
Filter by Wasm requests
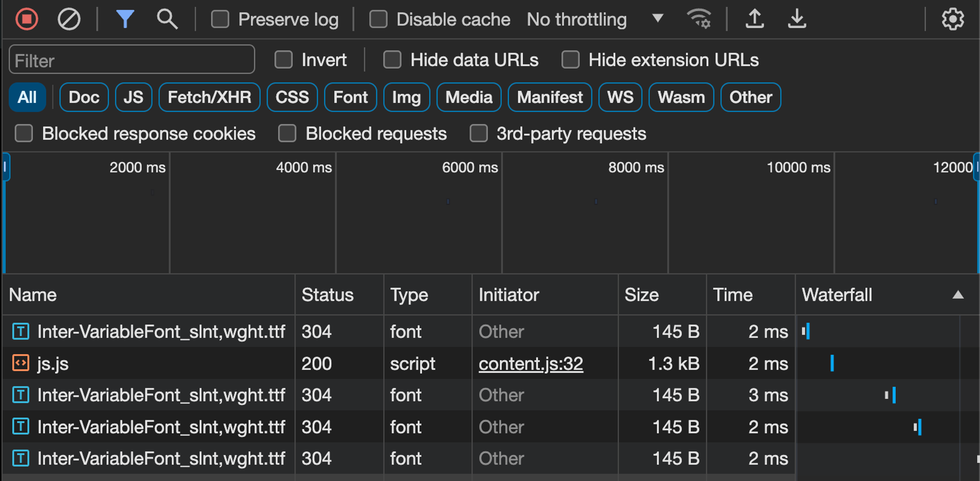(681, 97)
